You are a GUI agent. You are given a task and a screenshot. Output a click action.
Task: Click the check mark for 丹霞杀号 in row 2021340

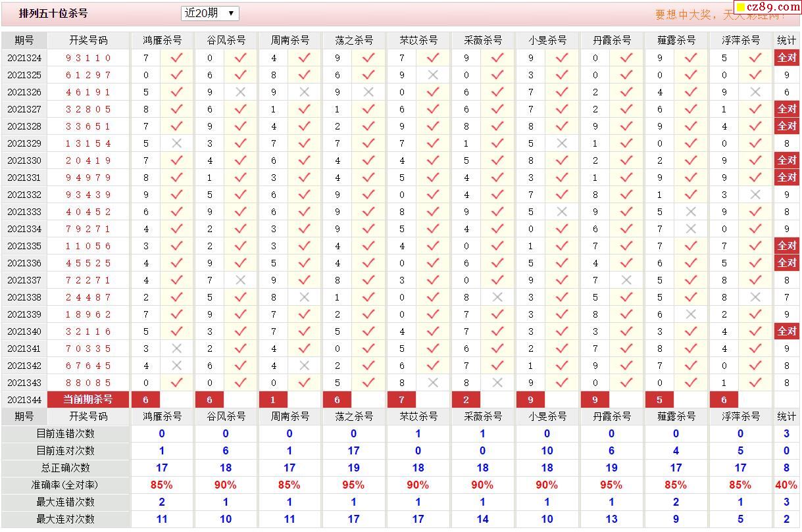[x=626, y=331]
